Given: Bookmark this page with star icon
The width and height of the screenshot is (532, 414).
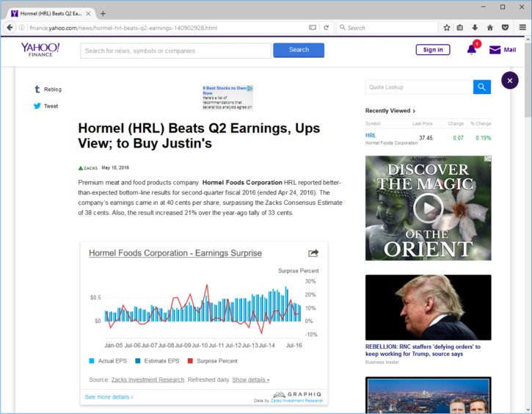Looking at the screenshot, I should 447,28.
